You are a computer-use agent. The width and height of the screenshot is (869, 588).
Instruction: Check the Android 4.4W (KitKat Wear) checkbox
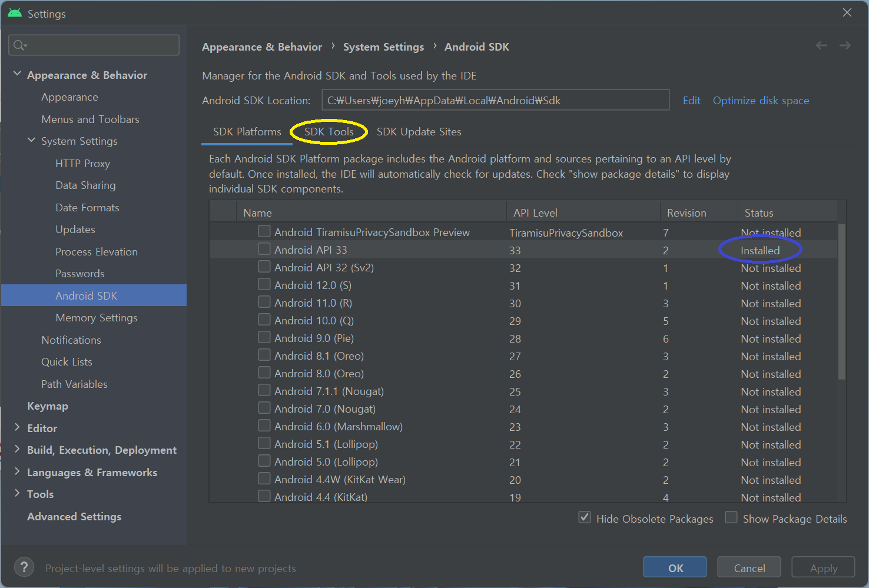[264, 479]
